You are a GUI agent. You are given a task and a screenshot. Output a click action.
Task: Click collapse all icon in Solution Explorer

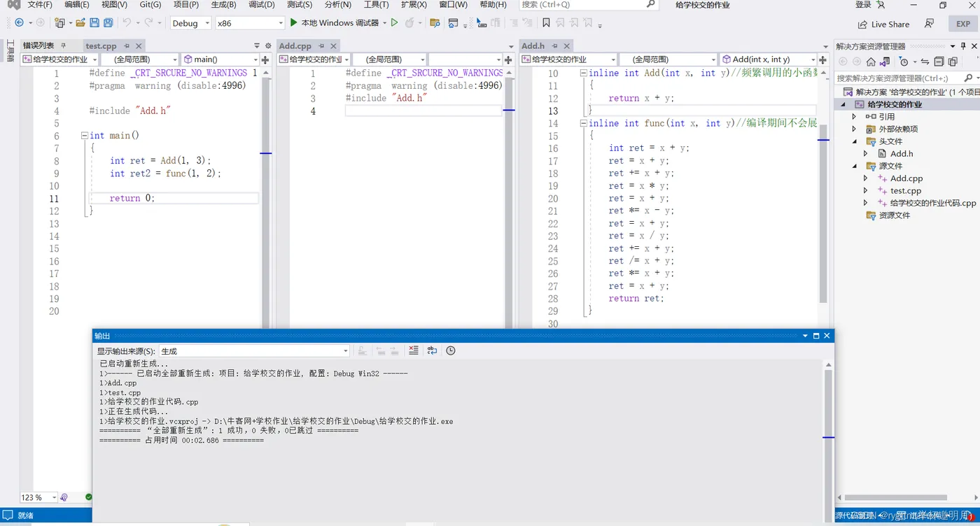pyautogui.click(x=939, y=62)
